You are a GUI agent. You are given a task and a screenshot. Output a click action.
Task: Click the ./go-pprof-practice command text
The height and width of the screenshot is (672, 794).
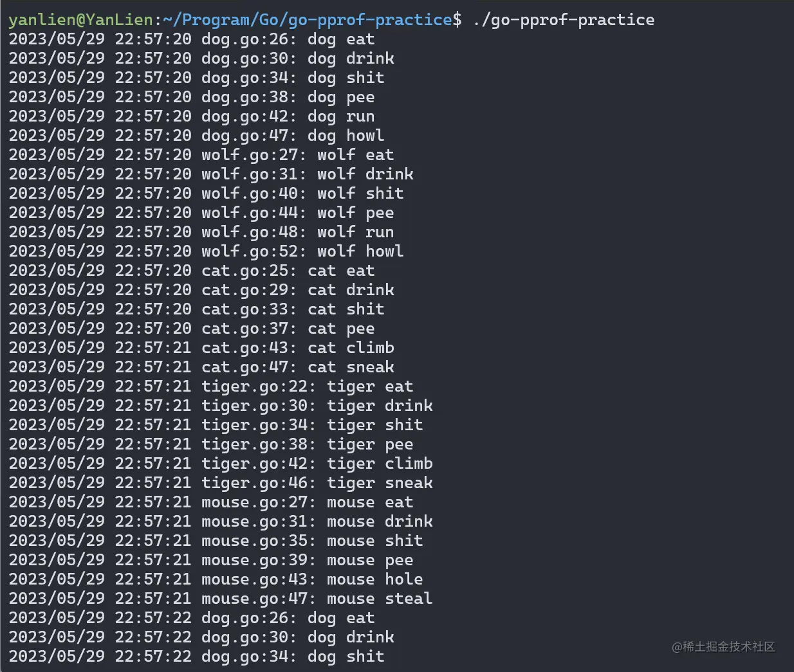point(563,20)
